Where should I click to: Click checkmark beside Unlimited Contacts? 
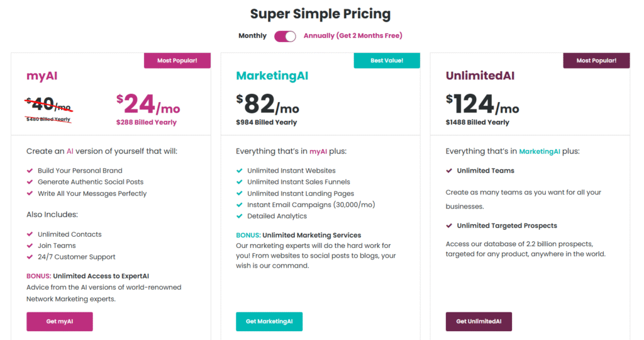coord(30,234)
